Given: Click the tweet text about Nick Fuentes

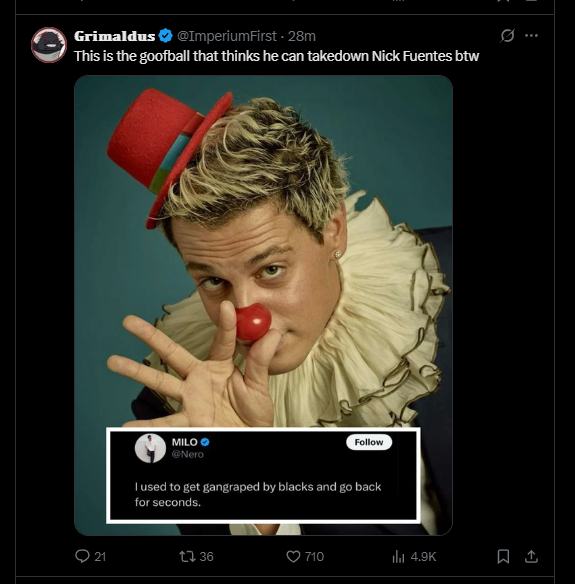Looking at the screenshot, I should tap(276, 56).
